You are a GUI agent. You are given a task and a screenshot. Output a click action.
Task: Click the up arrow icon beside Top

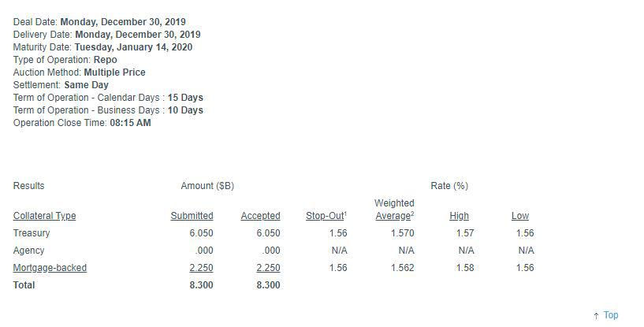tap(596, 316)
